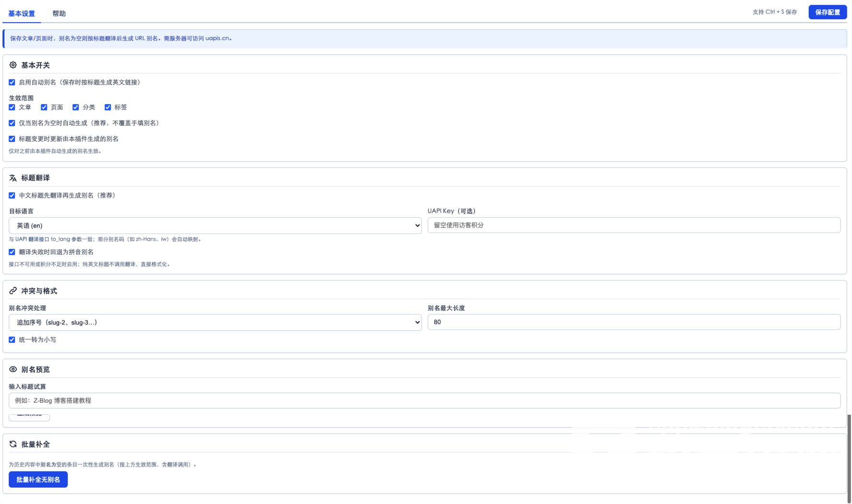Click the 别名预览 section heading
This screenshot has width=852, height=504.
tap(36, 370)
